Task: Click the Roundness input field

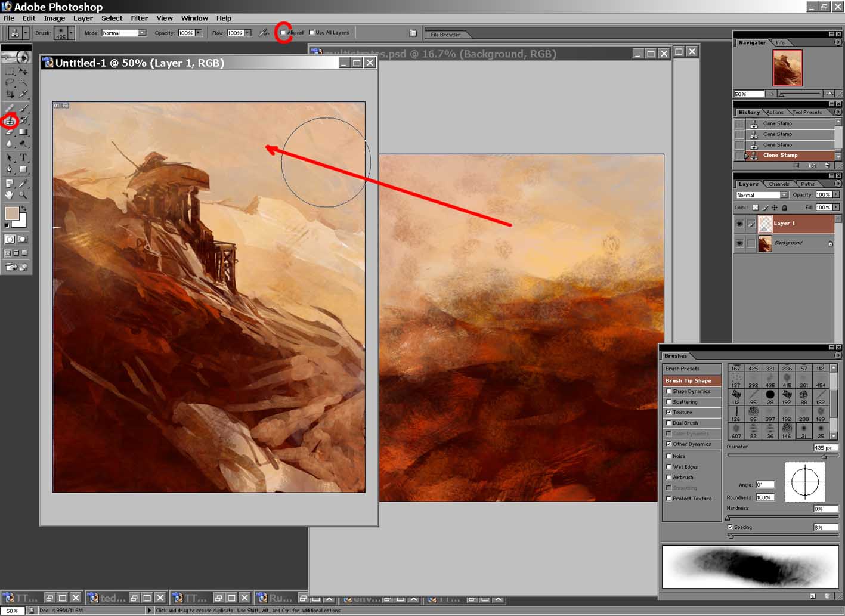Action: (764, 497)
